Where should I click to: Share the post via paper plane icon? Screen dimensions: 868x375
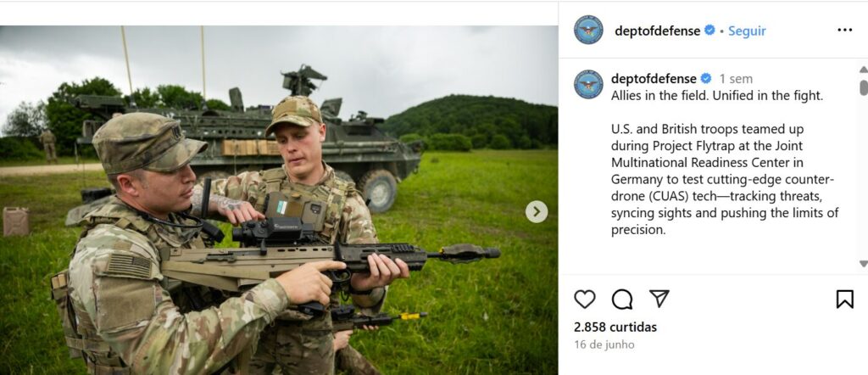(659, 299)
